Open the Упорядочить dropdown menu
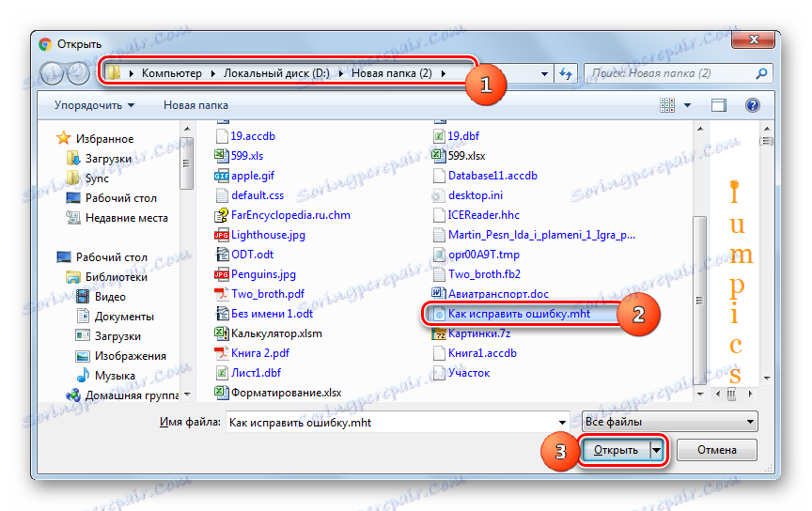This screenshot has width=812, height=511. click(x=94, y=105)
